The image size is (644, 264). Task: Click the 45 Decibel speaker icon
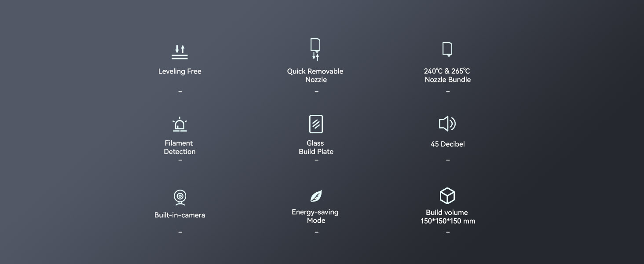coord(447,124)
